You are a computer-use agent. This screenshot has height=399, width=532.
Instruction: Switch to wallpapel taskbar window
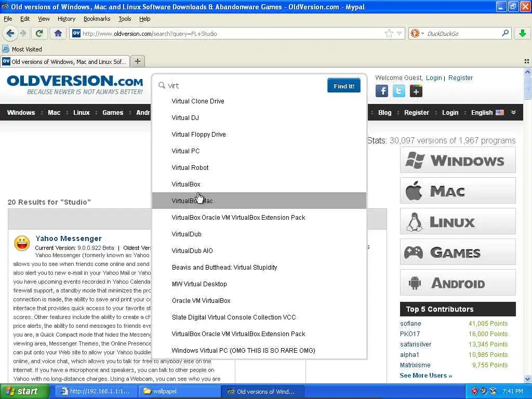(179, 391)
